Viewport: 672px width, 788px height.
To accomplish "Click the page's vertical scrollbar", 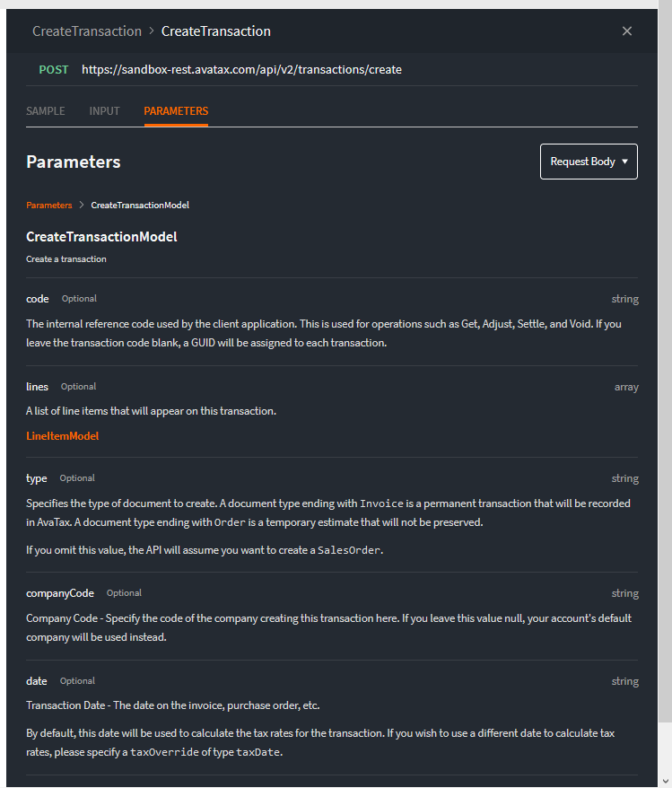I will [666, 359].
